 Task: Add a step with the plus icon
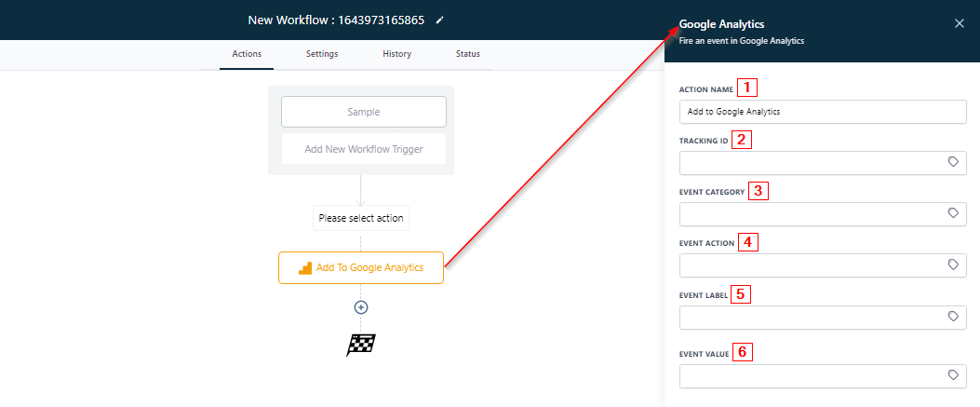(x=360, y=307)
